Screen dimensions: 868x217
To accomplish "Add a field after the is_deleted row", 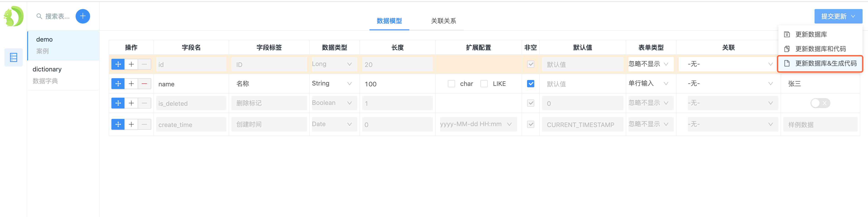I will coord(131,103).
